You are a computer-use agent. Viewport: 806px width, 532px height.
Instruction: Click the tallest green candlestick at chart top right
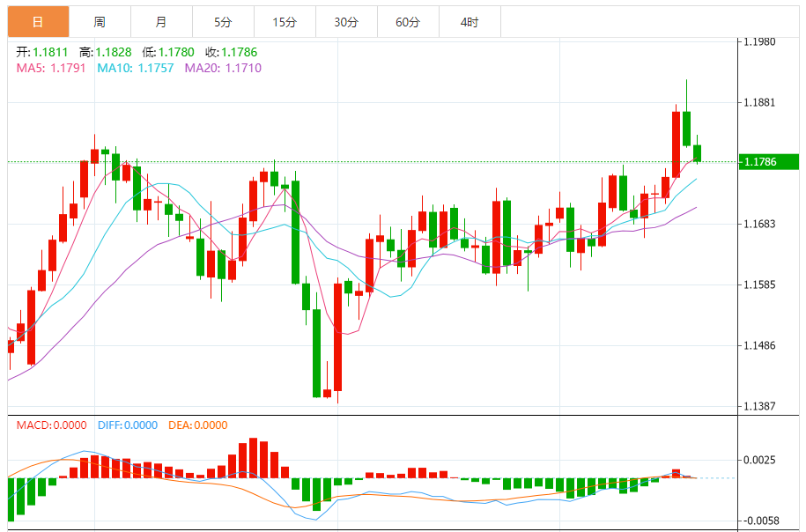point(686,128)
